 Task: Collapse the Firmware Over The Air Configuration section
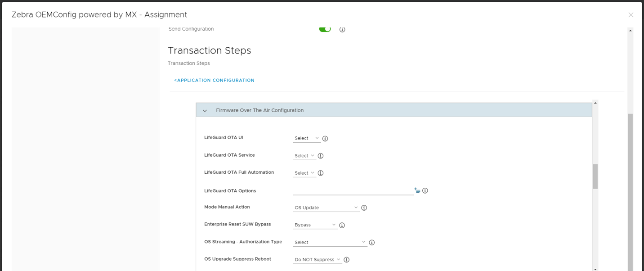point(205,111)
